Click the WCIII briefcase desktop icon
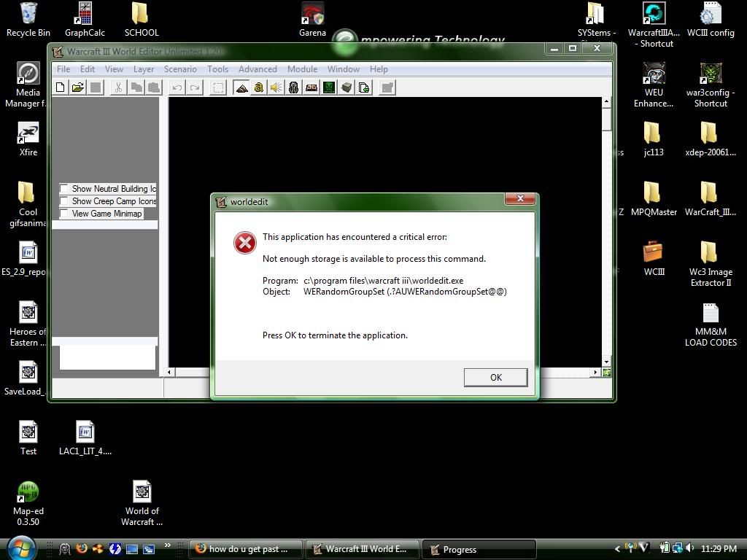The image size is (747, 560). tap(654, 259)
